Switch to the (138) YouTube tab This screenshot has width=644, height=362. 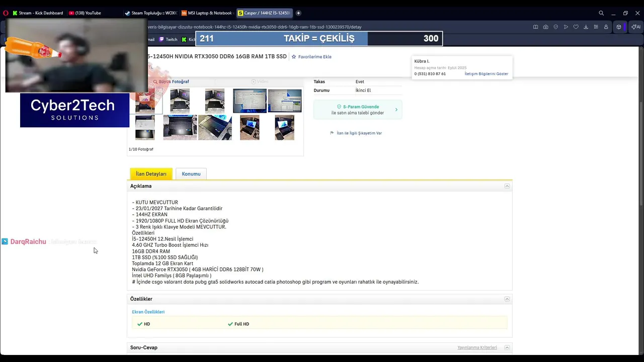coord(88,13)
